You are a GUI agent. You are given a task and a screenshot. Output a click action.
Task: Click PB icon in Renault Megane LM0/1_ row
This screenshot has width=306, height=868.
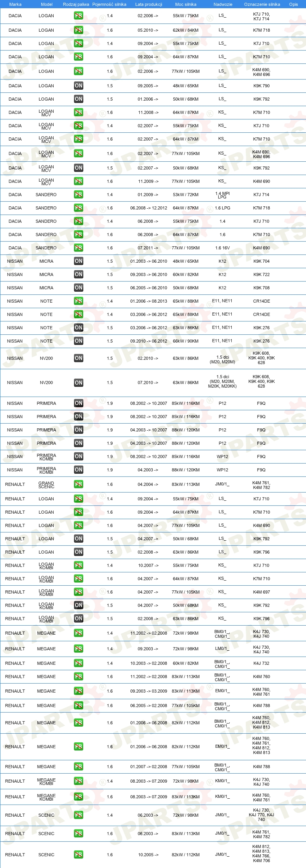(79, 649)
